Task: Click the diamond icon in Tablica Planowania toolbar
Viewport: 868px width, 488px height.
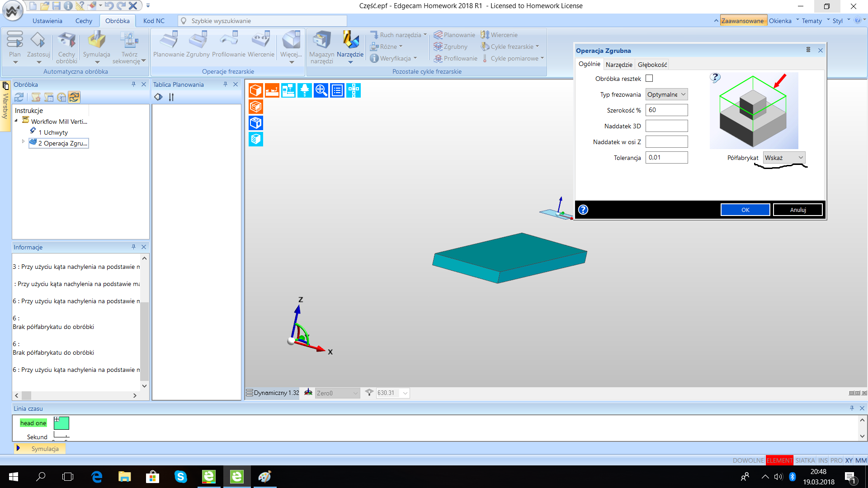Action: (x=158, y=97)
